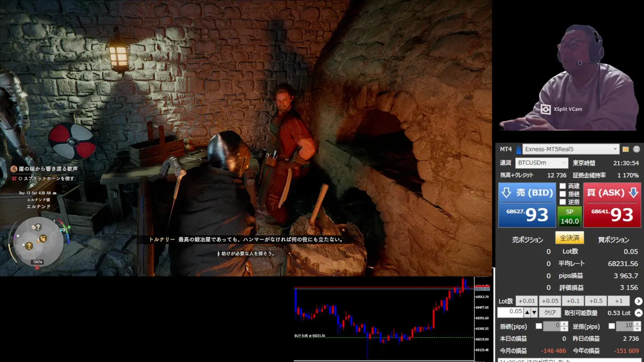Enable the 逆指 checkbox between BID and ASK
The width and height of the screenshot is (644, 362).
point(562,202)
